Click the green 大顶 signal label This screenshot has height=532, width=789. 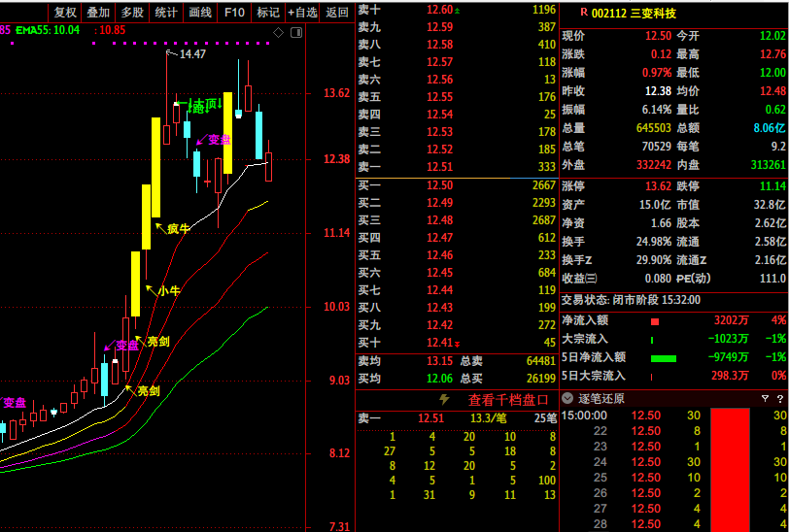point(205,105)
